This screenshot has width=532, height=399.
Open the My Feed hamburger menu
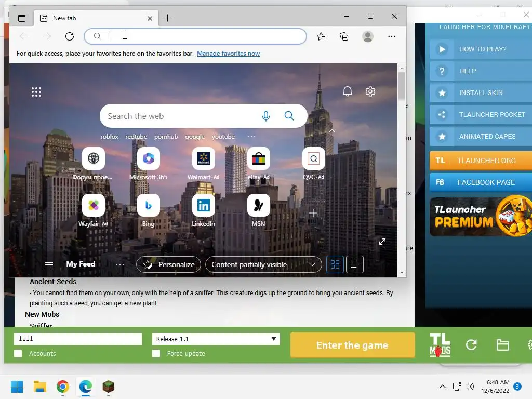pyautogui.click(x=49, y=264)
